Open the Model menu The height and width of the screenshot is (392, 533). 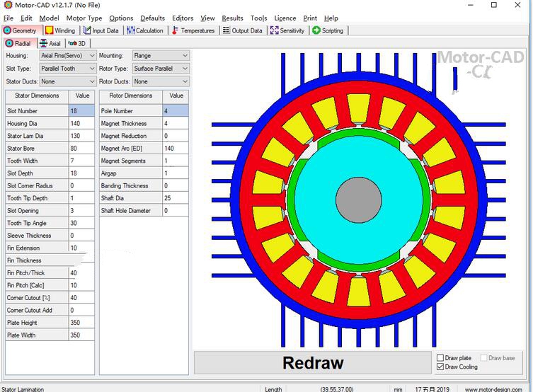click(x=49, y=18)
